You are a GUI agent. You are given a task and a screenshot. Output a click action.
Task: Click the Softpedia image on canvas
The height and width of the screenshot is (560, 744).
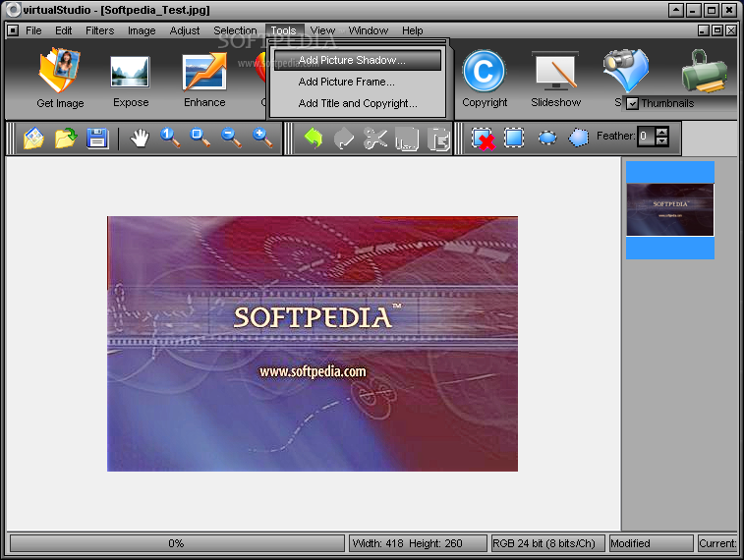tap(313, 344)
